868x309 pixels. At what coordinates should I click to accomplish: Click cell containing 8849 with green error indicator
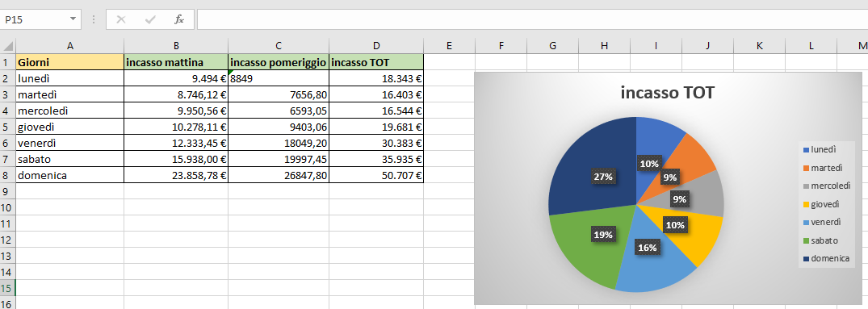click(x=279, y=78)
